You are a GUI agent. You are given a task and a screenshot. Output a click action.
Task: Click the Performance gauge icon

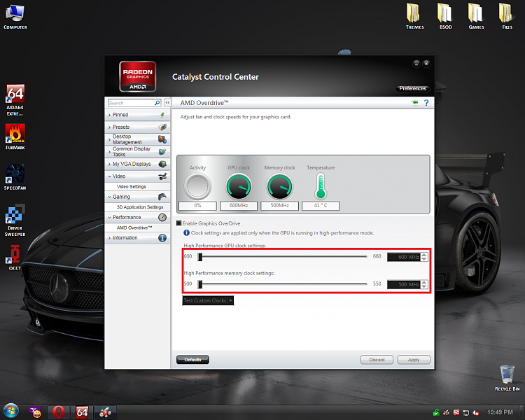pos(162,218)
